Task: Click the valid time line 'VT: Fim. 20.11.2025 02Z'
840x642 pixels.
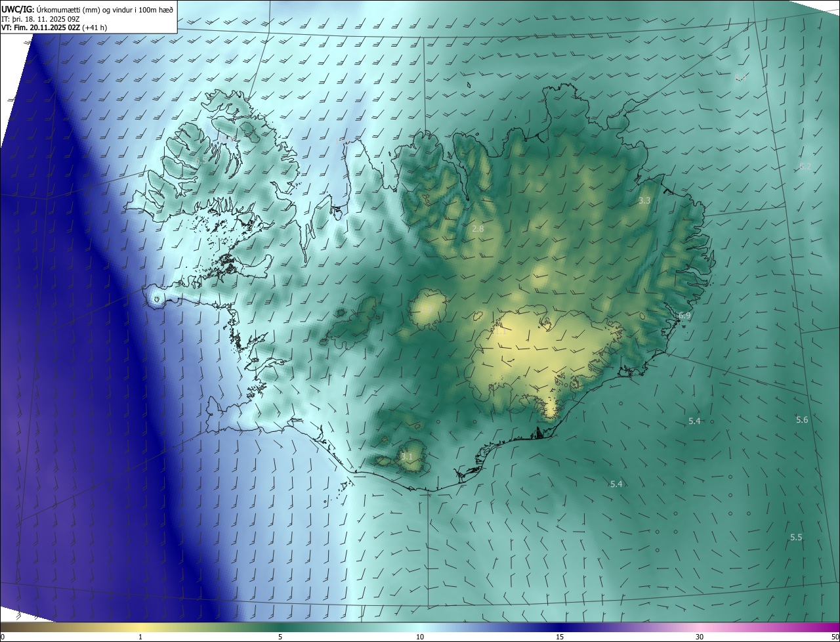Action: pyautogui.click(x=39, y=28)
